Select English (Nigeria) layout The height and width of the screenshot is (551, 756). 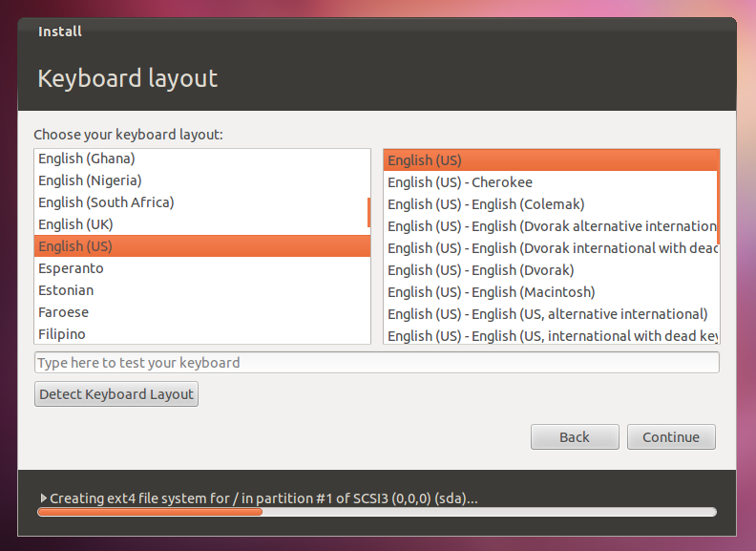point(202,180)
